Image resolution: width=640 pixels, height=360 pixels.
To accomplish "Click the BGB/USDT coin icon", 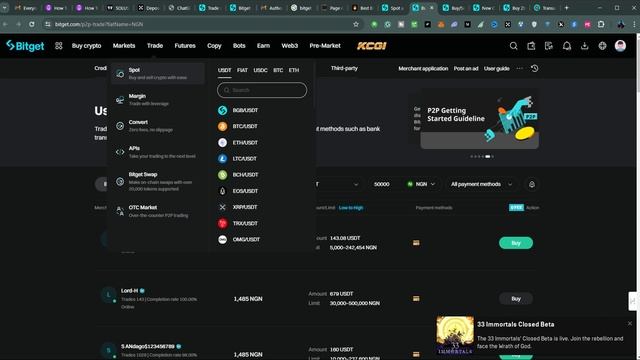I will 222,110.
